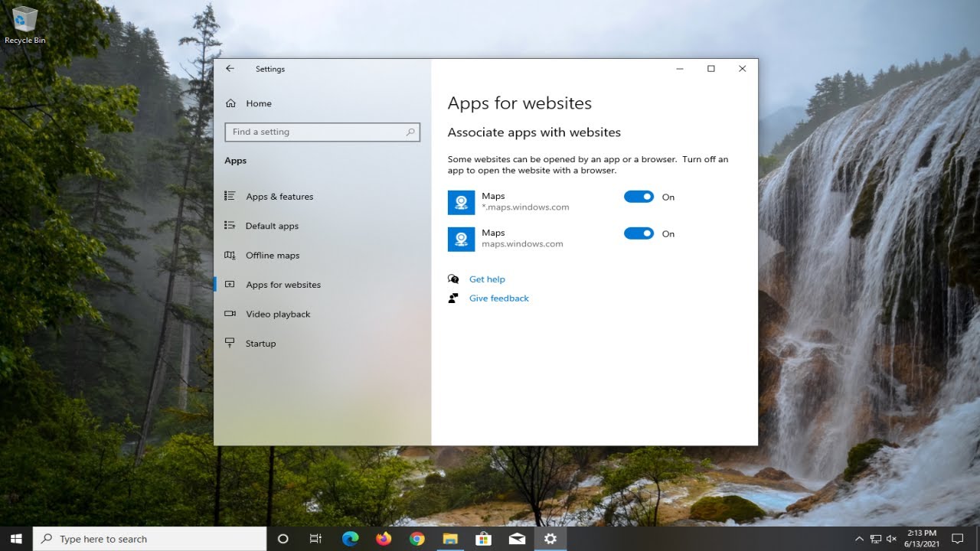Open Offline maps page
Viewport: 980px width, 551px height.
tap(273, 256)
